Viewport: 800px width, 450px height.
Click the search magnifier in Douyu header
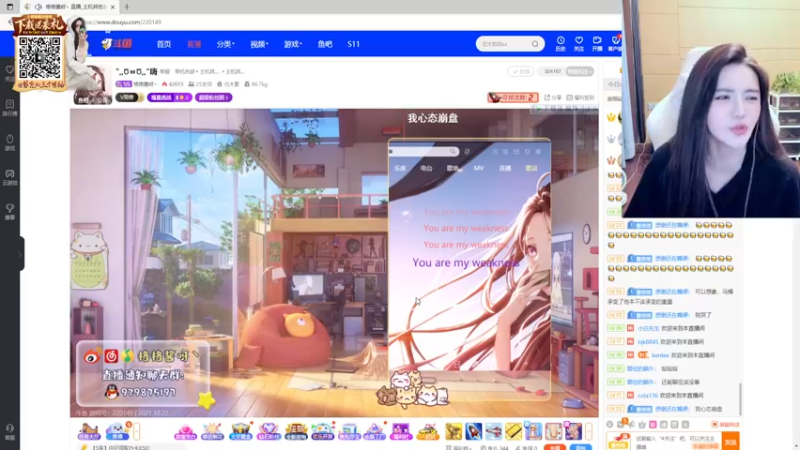pyautogui.click(x=535, y=44)
